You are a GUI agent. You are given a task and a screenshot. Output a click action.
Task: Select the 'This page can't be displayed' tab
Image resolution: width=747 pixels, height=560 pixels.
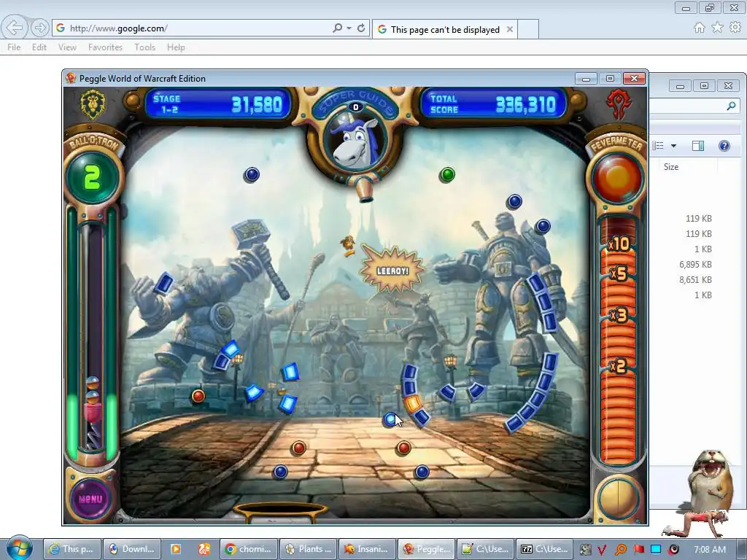[444, 29]
